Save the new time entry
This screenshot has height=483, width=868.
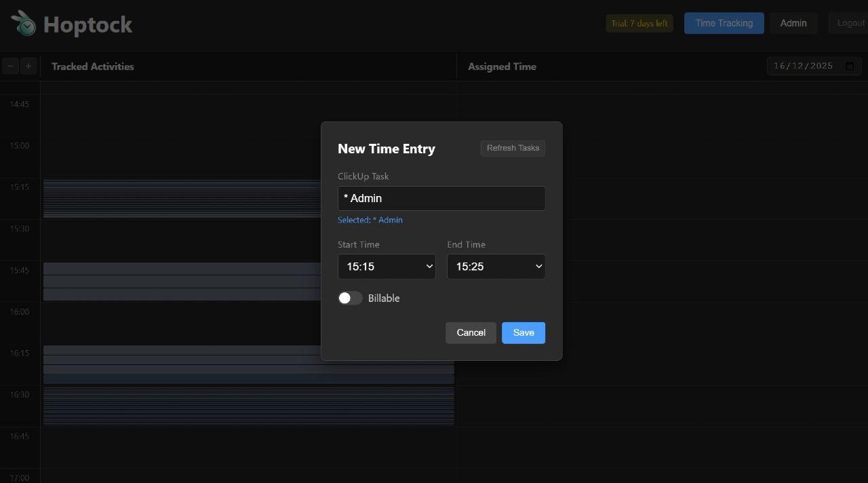tap(523, 332)
